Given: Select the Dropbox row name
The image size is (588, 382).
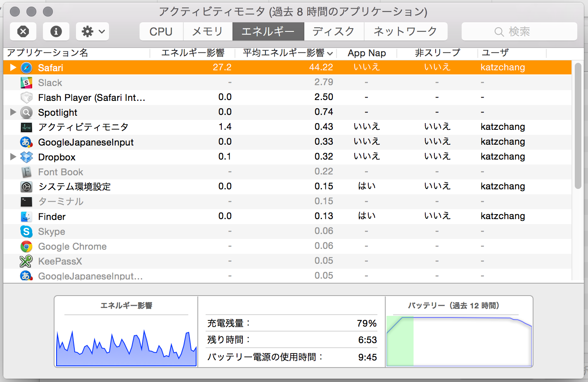Looking at the screenshot, I should 57,157.
